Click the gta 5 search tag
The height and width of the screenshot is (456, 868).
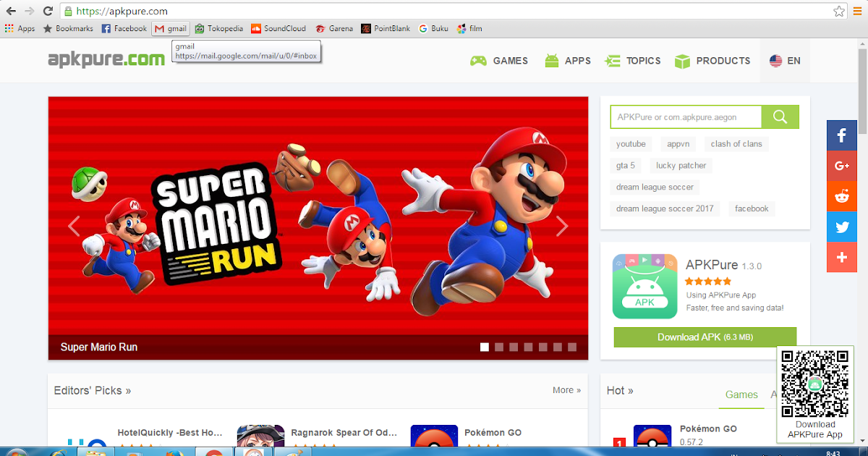click(x=626, y=166)
